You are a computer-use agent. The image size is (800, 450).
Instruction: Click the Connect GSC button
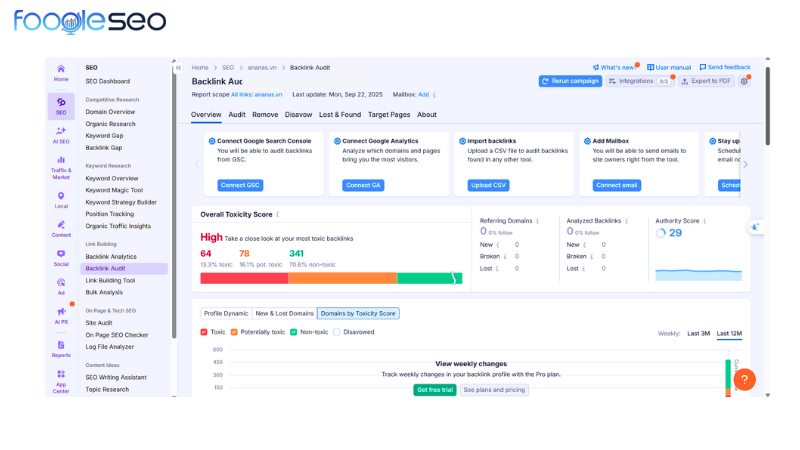point(239,185)
